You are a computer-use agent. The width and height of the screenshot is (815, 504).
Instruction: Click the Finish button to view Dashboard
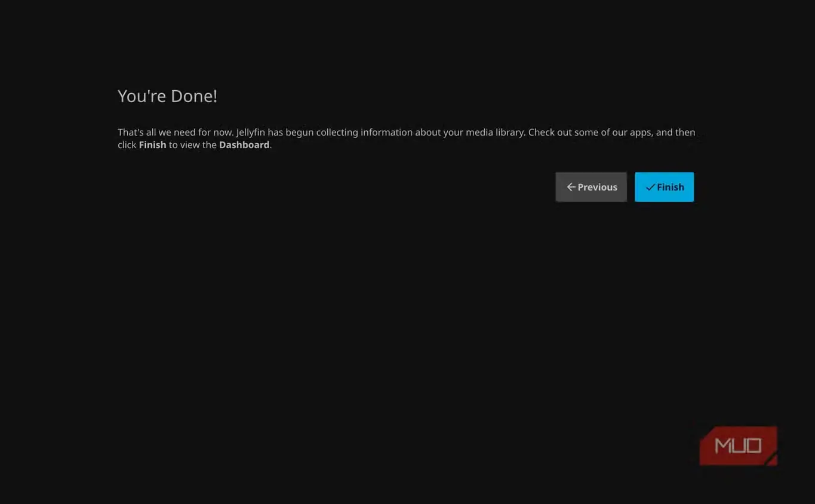[664, 187]
